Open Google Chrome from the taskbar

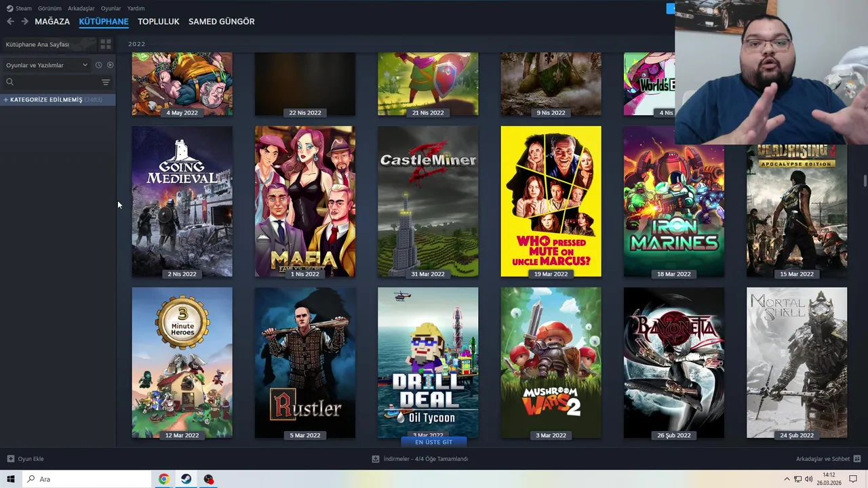pyautogui.click(x=163, y=479)
